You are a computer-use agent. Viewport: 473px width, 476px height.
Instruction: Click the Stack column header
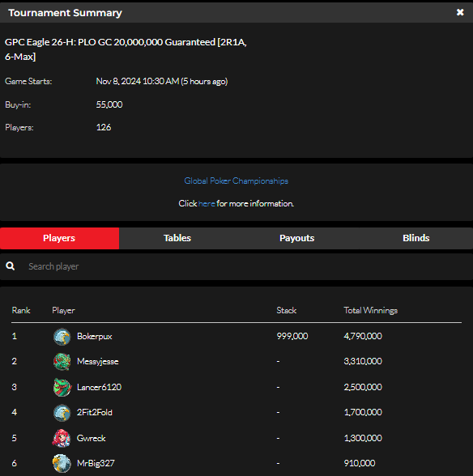coord(287,310)
